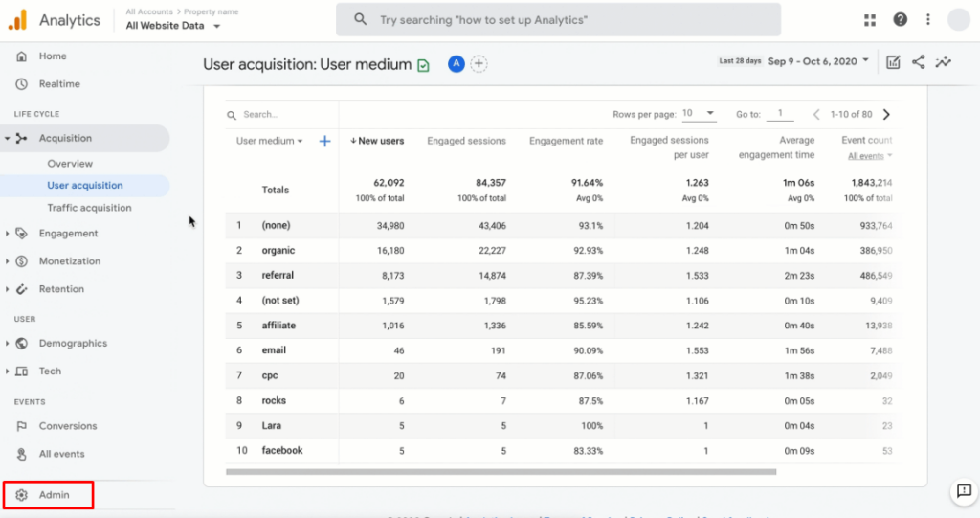The image size is (980, 518).
Task: Select Traffic acquisition in sidebar
Action: 89,208
